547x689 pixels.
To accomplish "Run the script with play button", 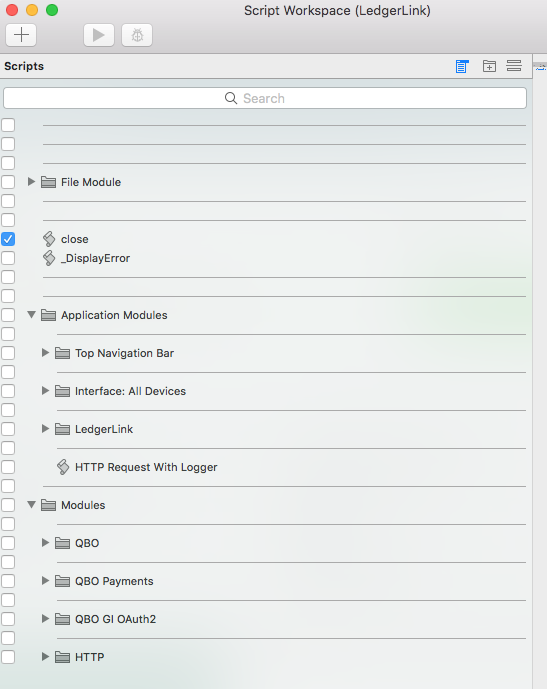I will point(99,35).
